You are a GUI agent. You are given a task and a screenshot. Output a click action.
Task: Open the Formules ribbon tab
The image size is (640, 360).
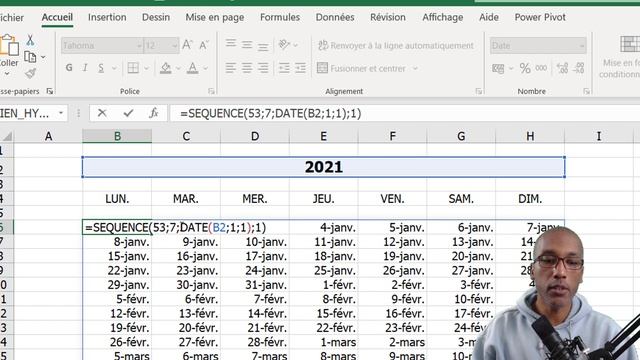pyautogui.click(x=280, y=17)
